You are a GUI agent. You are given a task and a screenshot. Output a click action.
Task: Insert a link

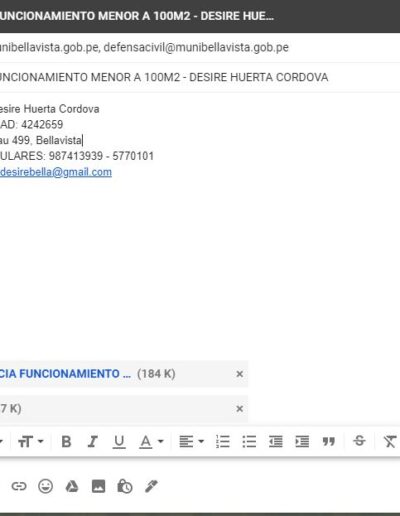[19, 486]
